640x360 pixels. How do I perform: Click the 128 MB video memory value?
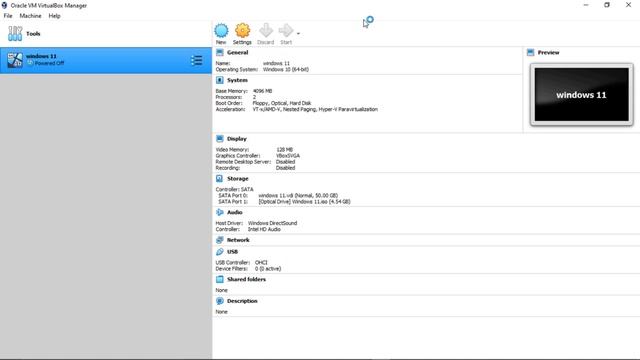click(x=284, y=150)
